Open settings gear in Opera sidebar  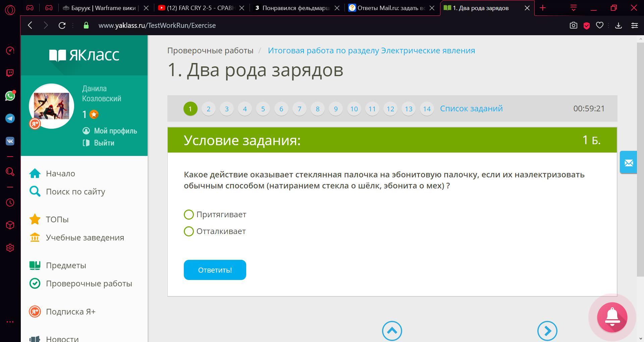tap(10, 248)
